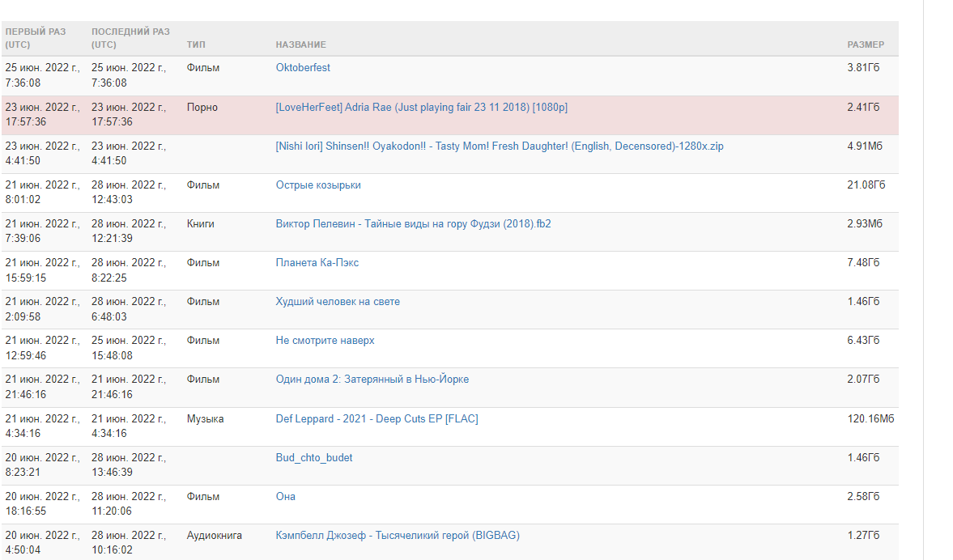Select the 21.08Гб size cell
Screen dimensions: 953x560
(x=866, y=185)
